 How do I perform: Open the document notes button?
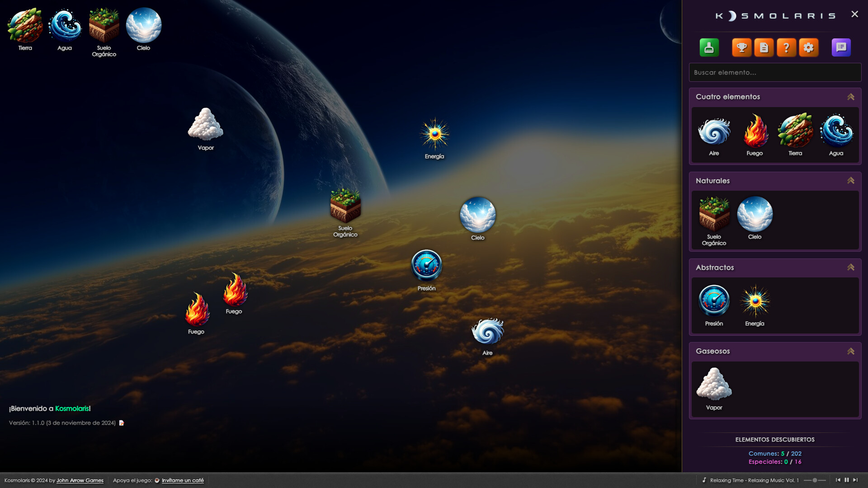click(764, 47)
